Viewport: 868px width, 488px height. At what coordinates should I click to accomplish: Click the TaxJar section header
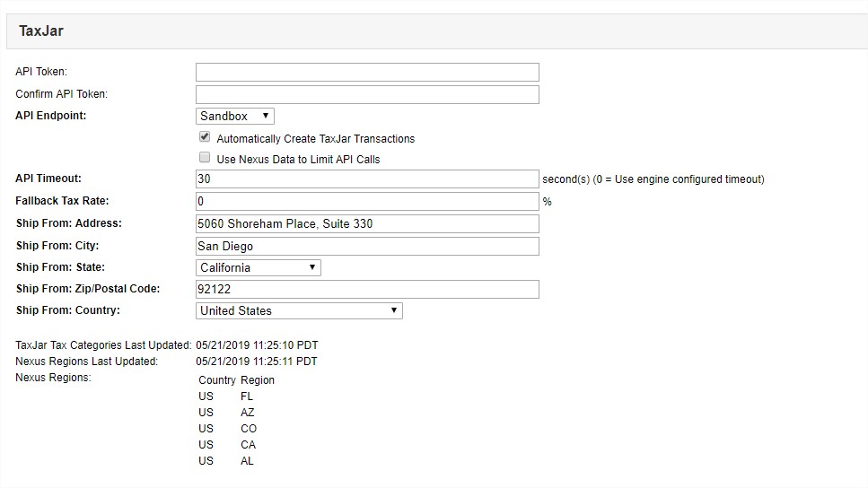pyautogui.click(x=41, y=31)
